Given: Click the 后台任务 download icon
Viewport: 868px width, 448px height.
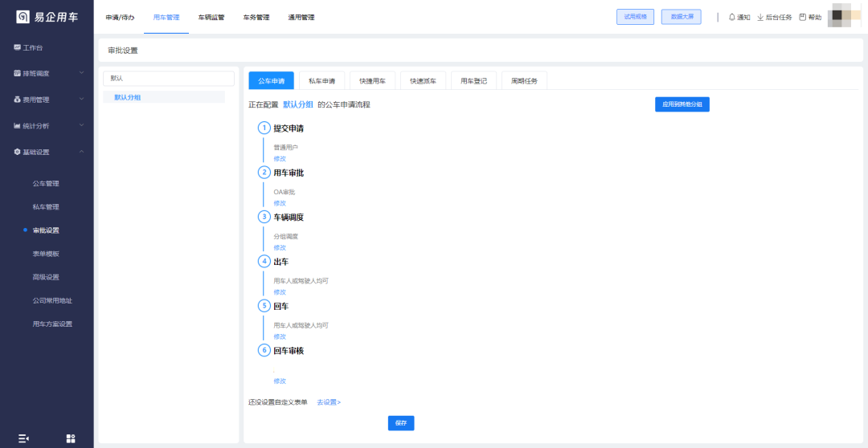Looking at the screenshot, I should [x=760, y=17].
